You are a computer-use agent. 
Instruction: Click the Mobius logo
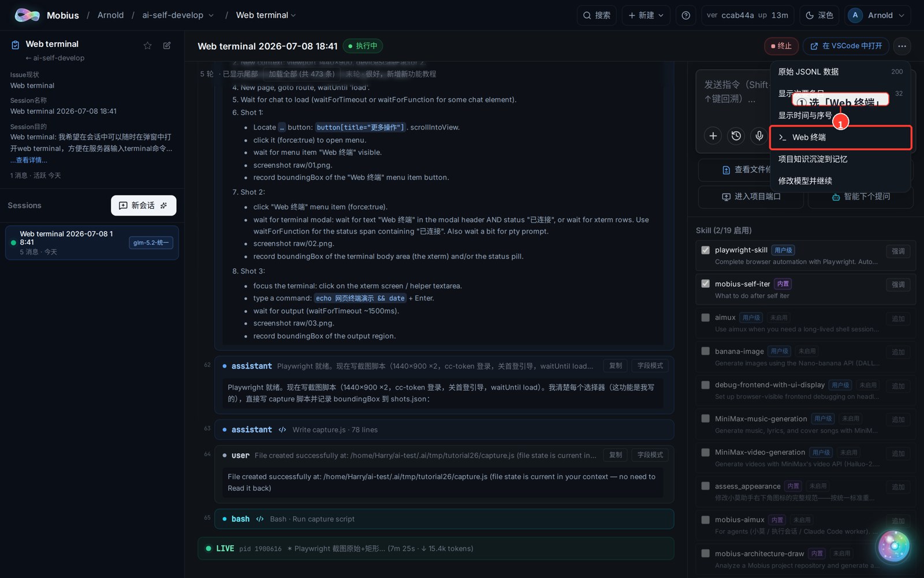click(x=27, y=16)
